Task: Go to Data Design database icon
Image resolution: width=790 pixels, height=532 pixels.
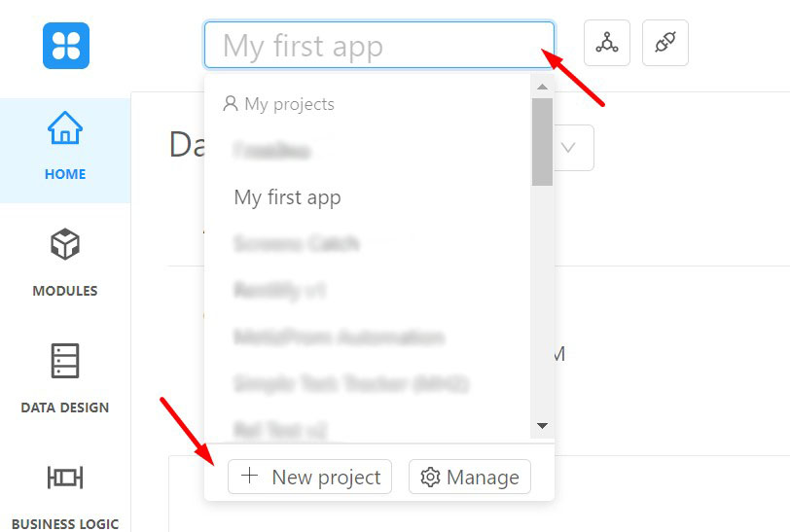Action: point(65,361)
